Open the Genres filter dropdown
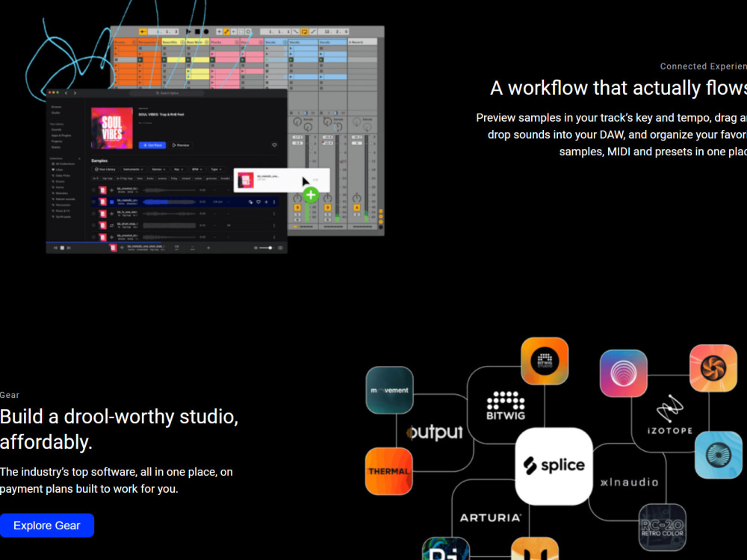Screen dimensions: 747x560 158,169
